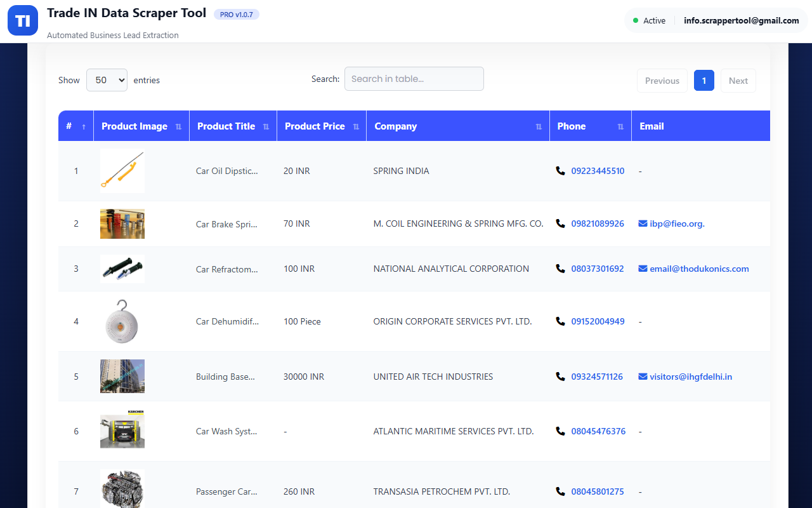Image resolution: width=812 pixels, height=508 pixels.
Task: Call phone link 09223445510
Action: pos(598,171)
